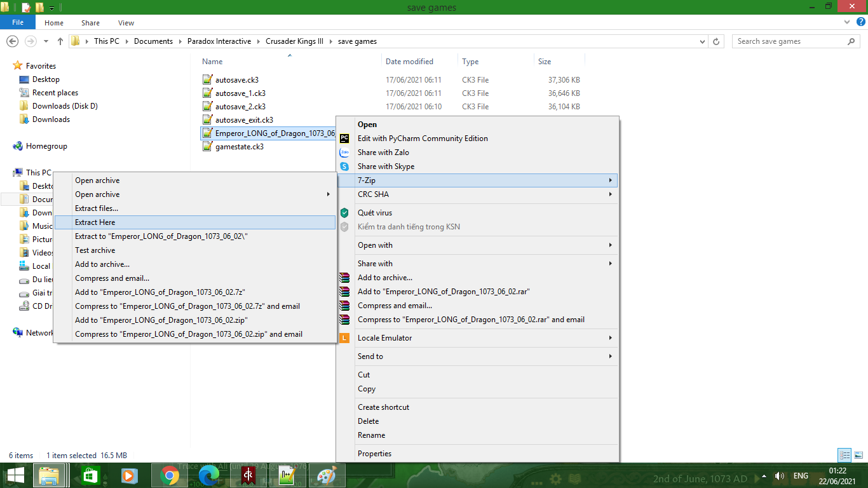Screen dimensions: 868x488
Task: Click Compress to .rar and email
Action: [x=477, y=320]
